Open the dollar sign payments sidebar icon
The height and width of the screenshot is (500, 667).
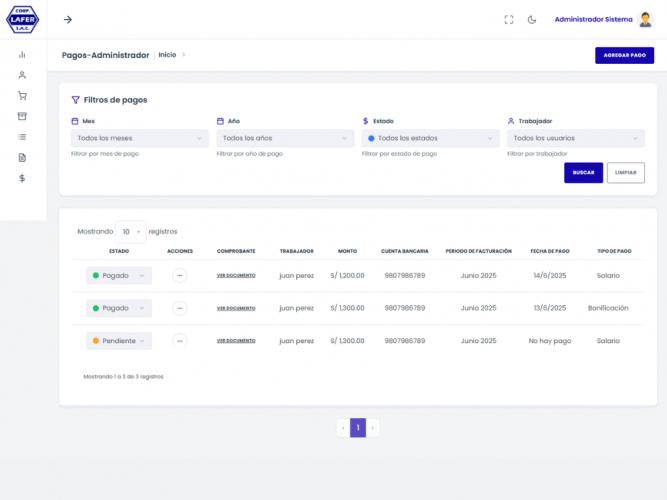(22, 178)
